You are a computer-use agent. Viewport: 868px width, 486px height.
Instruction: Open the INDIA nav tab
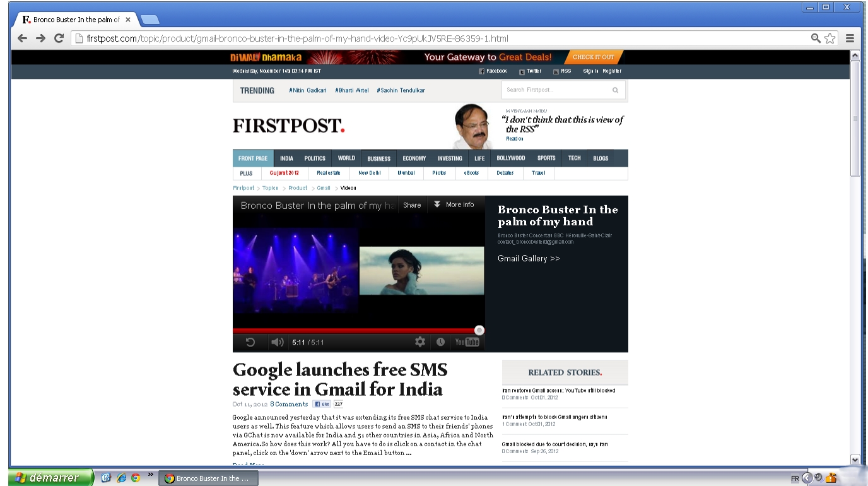[x=286, y=158]
